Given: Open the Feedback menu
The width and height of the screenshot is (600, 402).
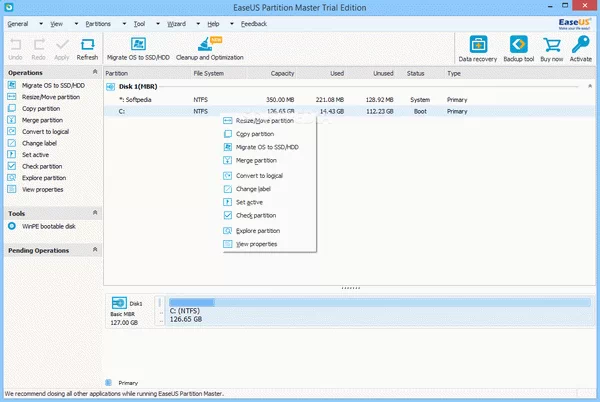Looking at the screenshot, I should pos(254,24).
